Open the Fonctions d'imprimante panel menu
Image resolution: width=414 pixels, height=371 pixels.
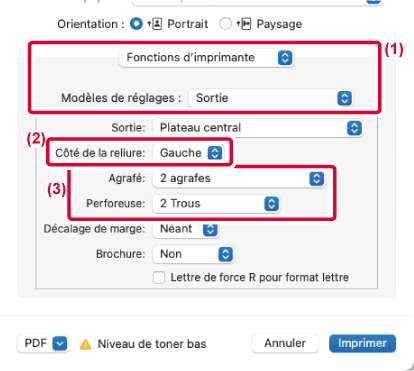[206, 58]
